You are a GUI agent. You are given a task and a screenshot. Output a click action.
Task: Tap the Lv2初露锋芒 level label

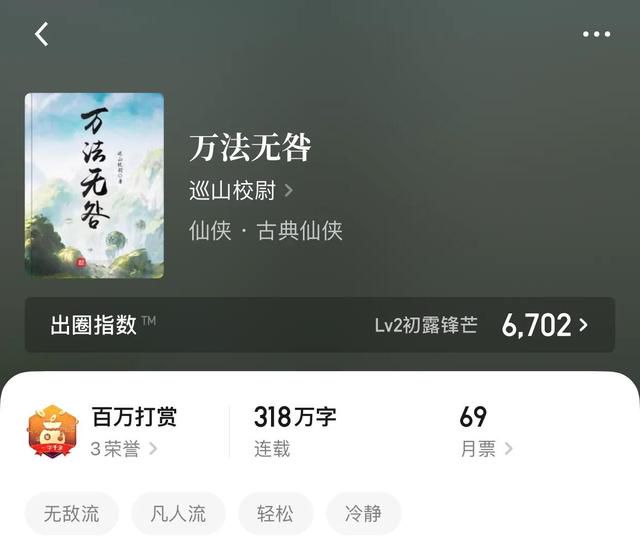pyautogui.click(x=426, y=325)
